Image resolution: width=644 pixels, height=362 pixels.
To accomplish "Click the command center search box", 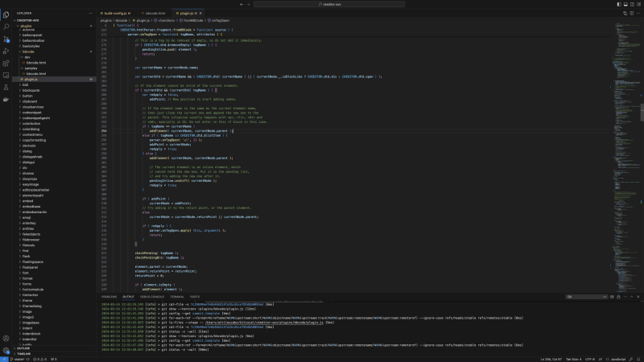I will pyautogui.click(x=329, y=4).
